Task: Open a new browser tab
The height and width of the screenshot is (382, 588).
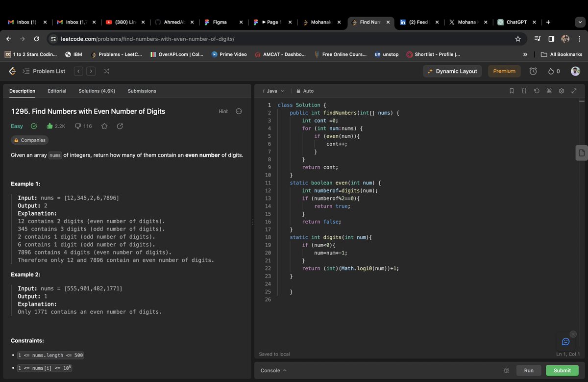Action: click(548, 22)
